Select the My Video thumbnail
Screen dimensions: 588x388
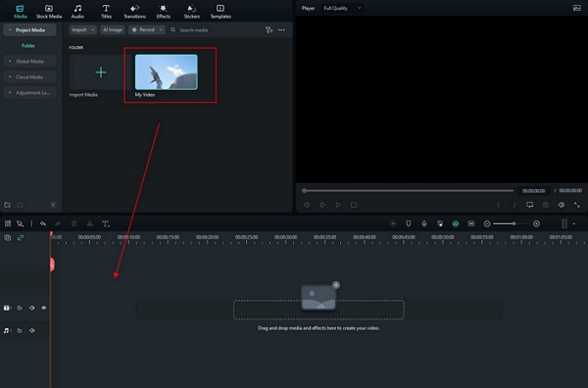pyautogui.click(x=167, y=72)
